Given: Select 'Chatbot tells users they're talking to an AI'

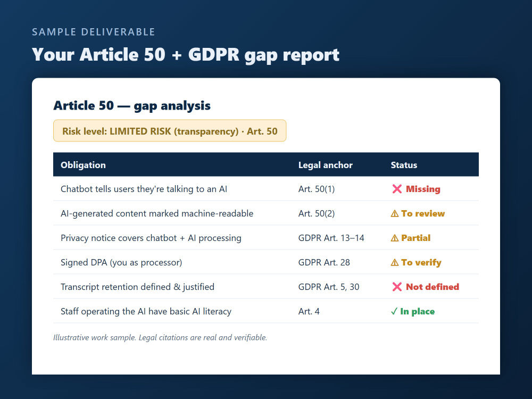Looking at the screenshot, I should point(144,189).
